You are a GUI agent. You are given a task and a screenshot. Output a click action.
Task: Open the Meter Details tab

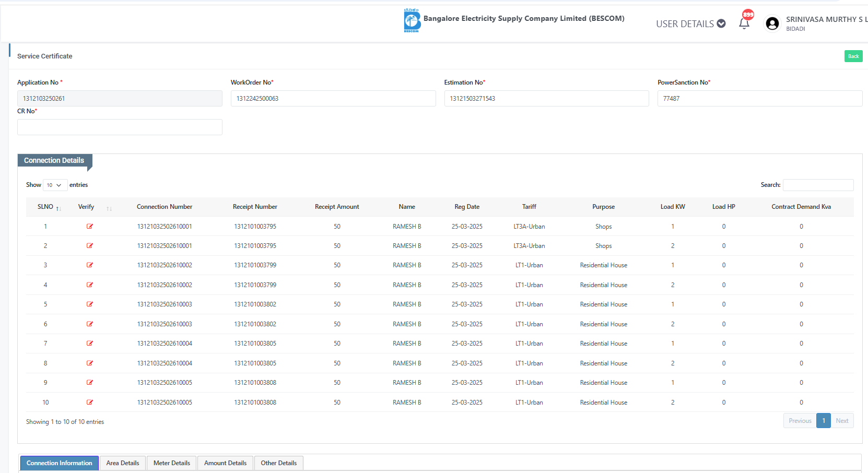[x=172, y=463]
